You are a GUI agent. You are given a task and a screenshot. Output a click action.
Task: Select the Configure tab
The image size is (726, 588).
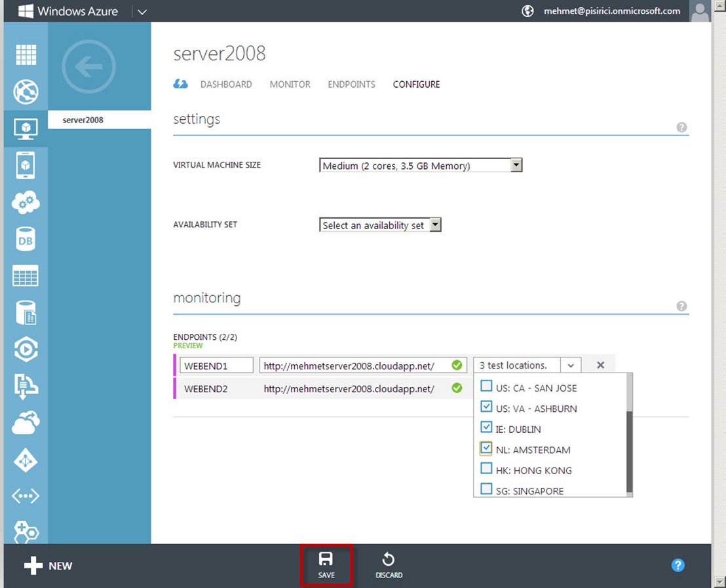click(416, 84)
